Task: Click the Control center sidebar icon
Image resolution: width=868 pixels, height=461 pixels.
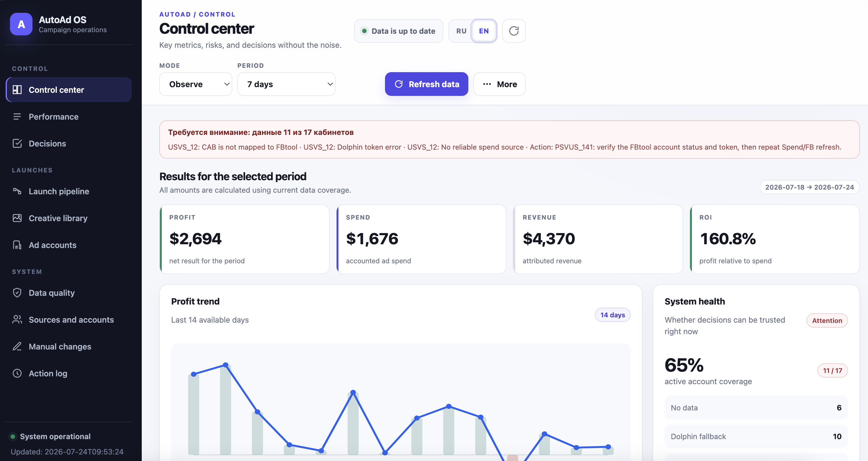Action: 17,90
